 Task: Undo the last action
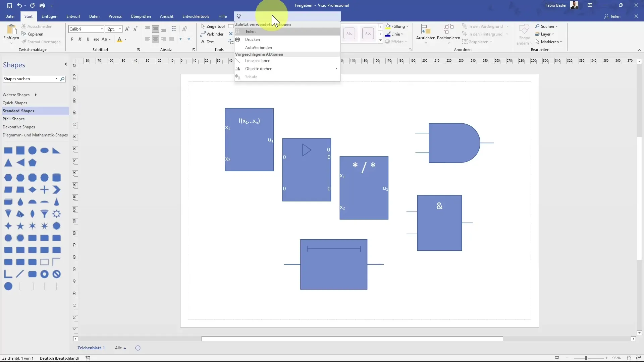[x=19, y=5]
